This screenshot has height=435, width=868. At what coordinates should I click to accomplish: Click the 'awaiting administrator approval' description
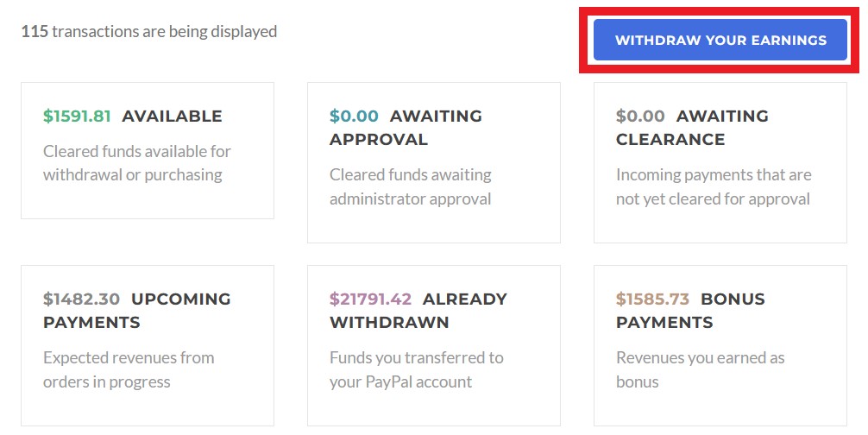click(411, 186)
